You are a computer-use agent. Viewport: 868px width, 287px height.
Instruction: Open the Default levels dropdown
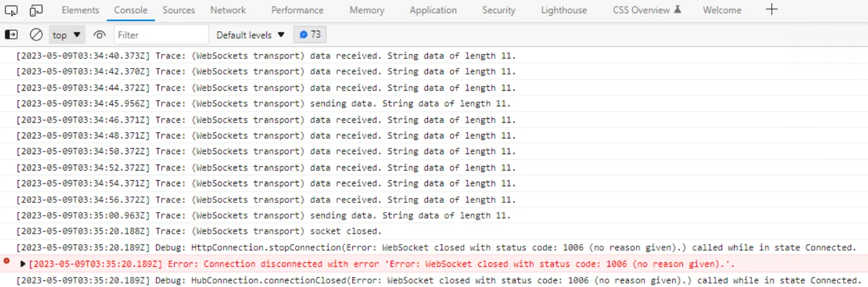point(250,35)
